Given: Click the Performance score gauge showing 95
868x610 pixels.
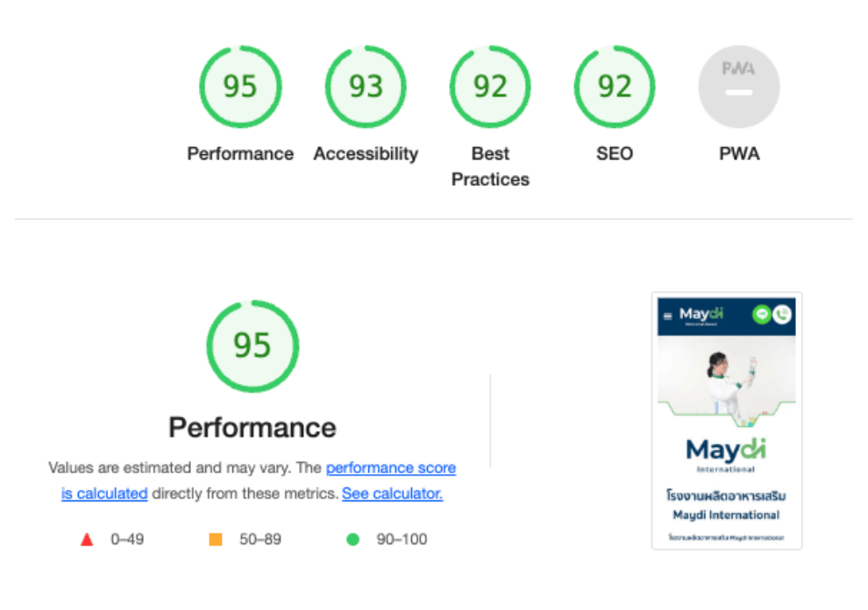Looking at the screenshot, I should 240,87.
